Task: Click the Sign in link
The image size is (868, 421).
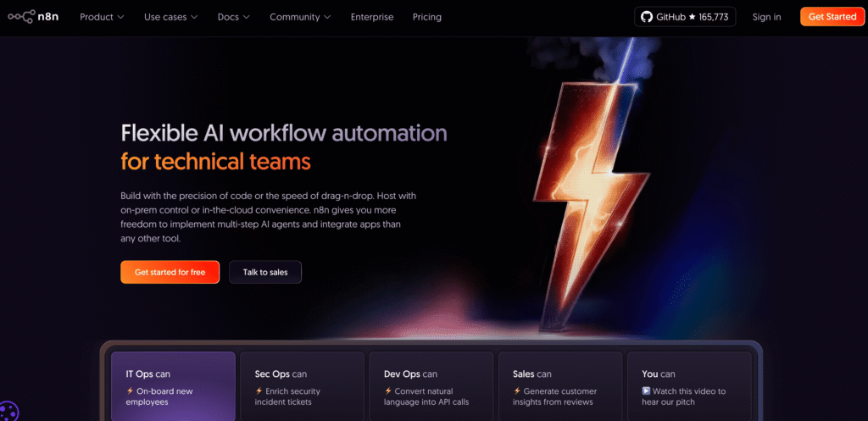Action: [766, 17]
